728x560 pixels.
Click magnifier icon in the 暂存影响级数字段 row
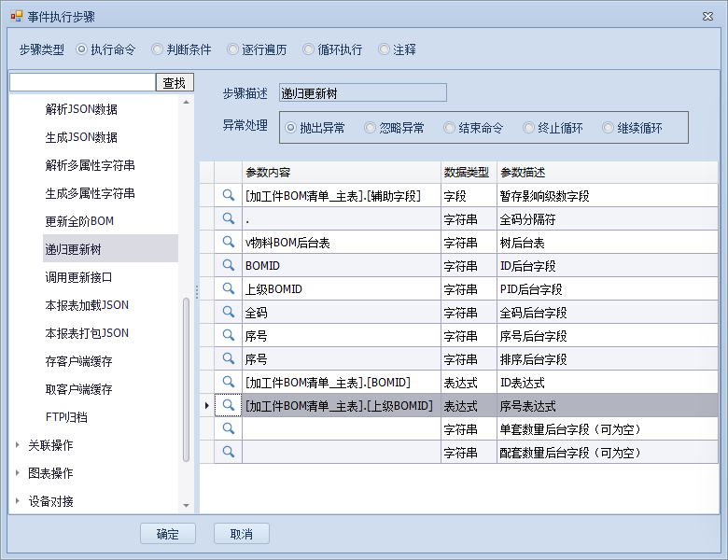coord(228,196)
